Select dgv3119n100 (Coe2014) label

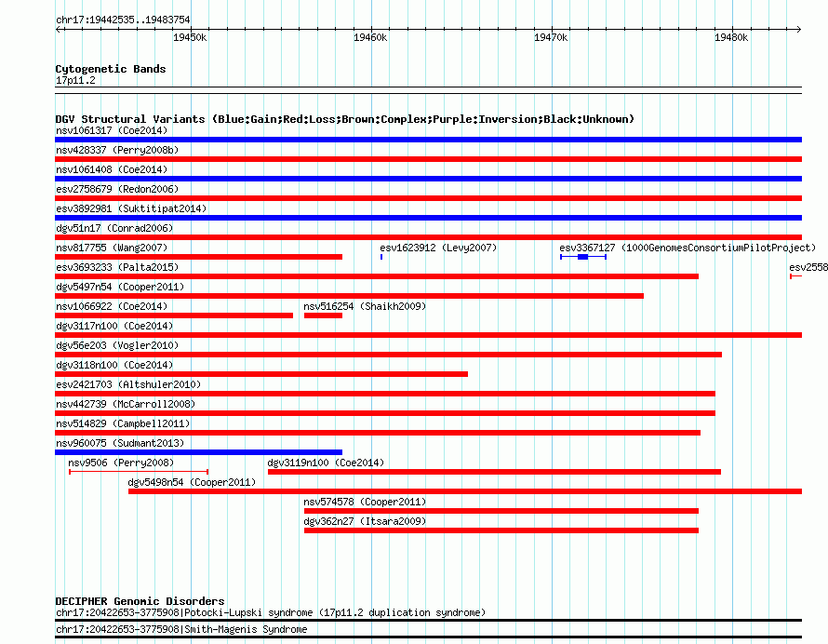pyautogui.click(x=326, y=463)
